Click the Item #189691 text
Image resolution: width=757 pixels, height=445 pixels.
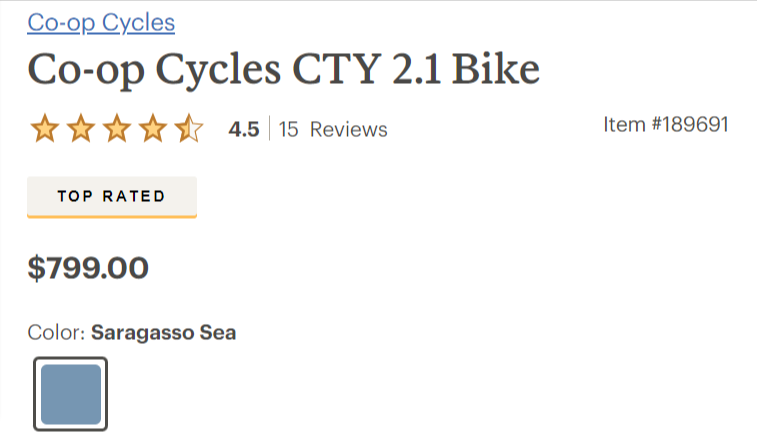(666, 125)
